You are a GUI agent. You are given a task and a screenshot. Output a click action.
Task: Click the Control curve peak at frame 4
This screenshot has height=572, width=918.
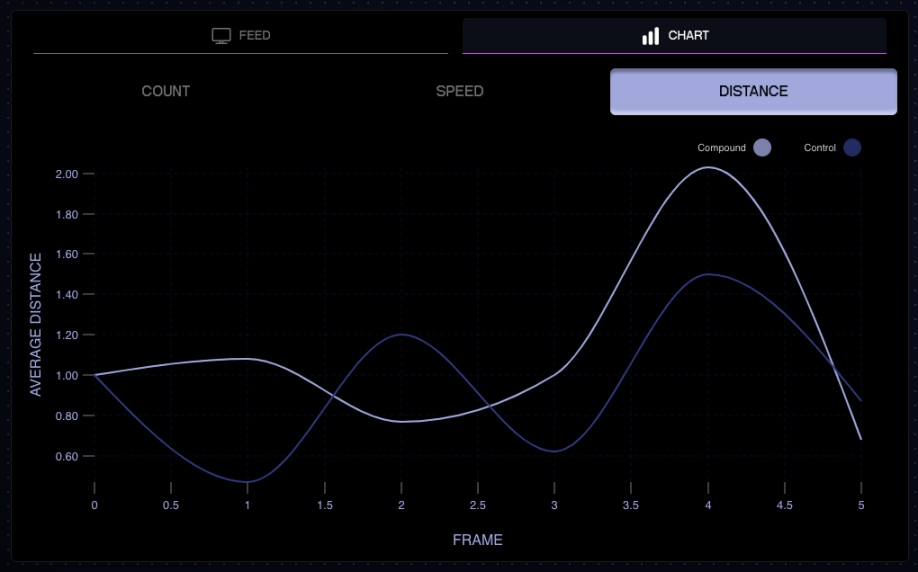(708, 274)
